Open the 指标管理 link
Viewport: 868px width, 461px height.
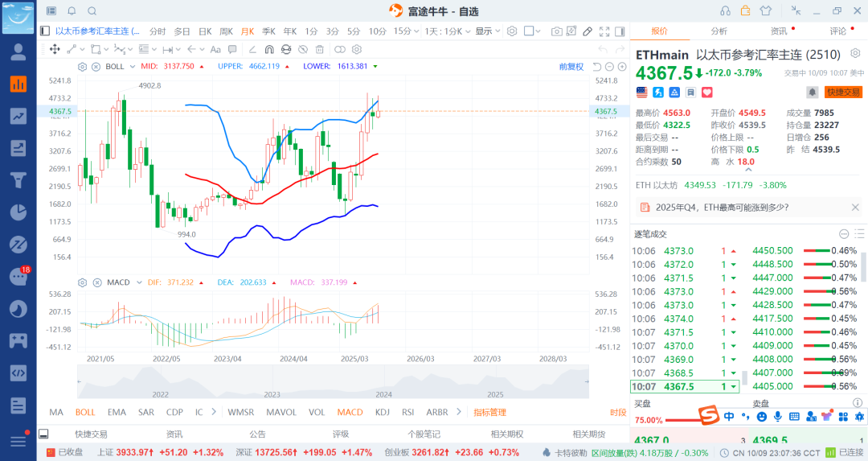click(x=489, y=412)
